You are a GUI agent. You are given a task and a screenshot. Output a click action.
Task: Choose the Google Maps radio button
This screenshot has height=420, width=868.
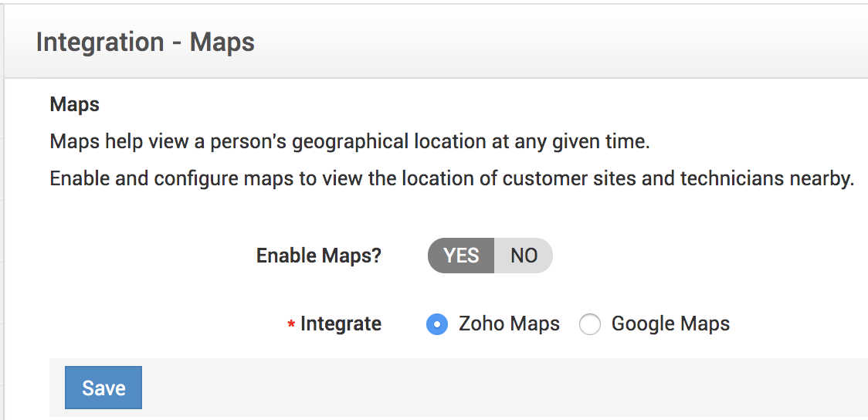pyautogui.click(x=590, y=324)
